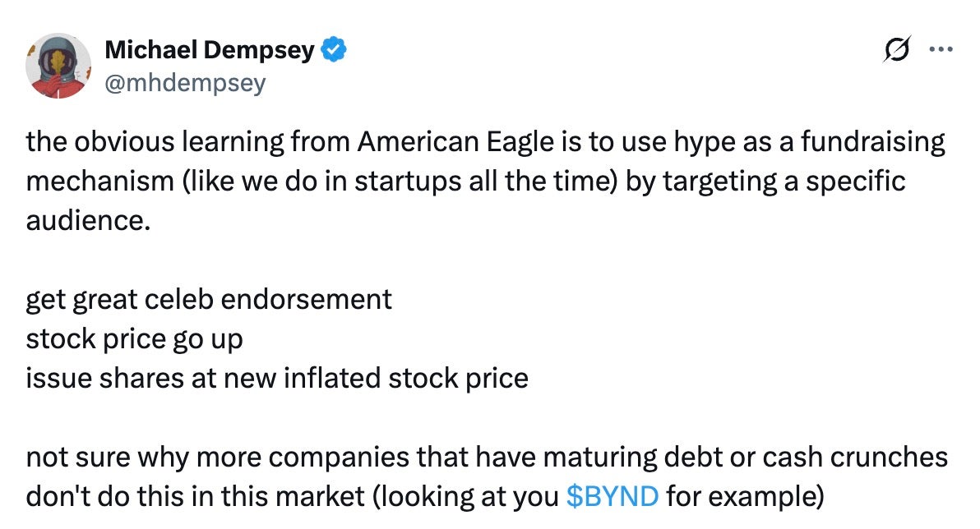The height and width of the screenshot is (529, 980).
Task: Open Michael Dempsey's astronaut profile avatar
Action: (x=58, y=66)
